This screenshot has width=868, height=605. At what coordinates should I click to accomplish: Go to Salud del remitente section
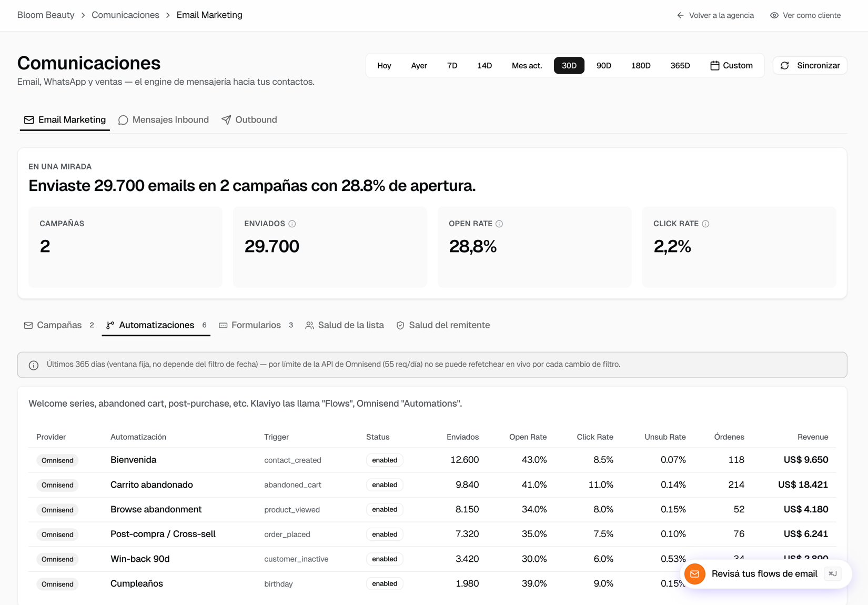click(443, 325)
